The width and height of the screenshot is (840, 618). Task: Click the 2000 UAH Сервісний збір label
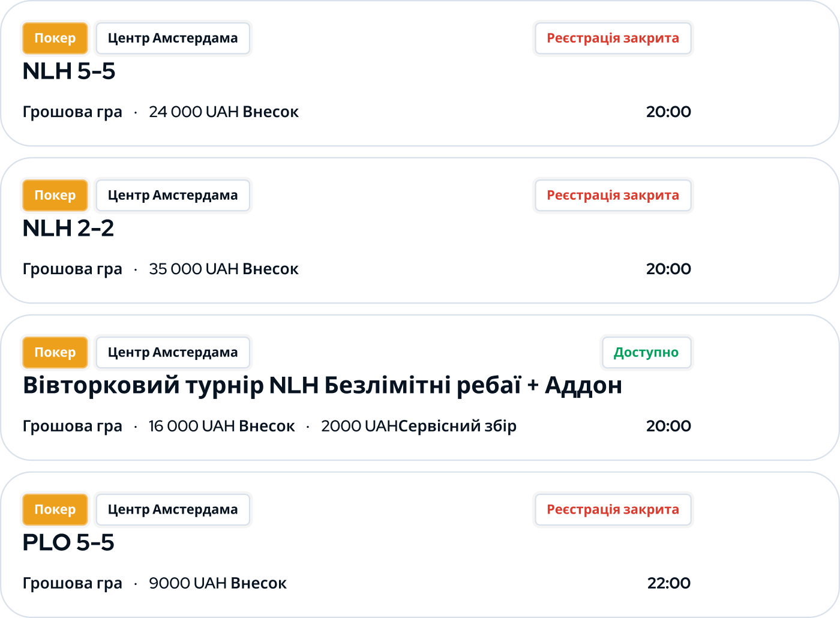[x=419, y=426]
